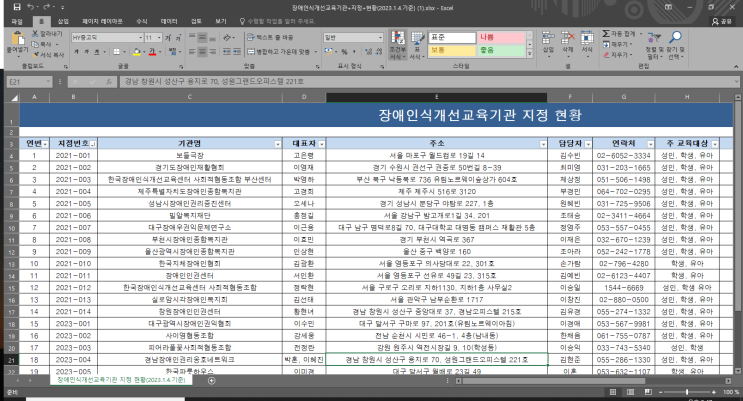
Task: Switch to the 페이지 레이아웃 ribbon tab
Action: click(x=102, y=21)
